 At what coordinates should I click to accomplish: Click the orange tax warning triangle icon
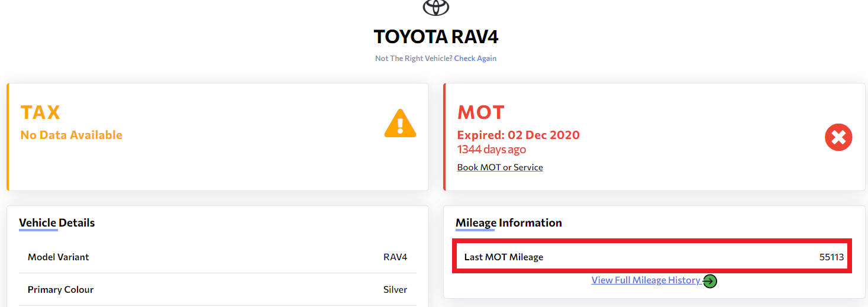click(401, 123)
